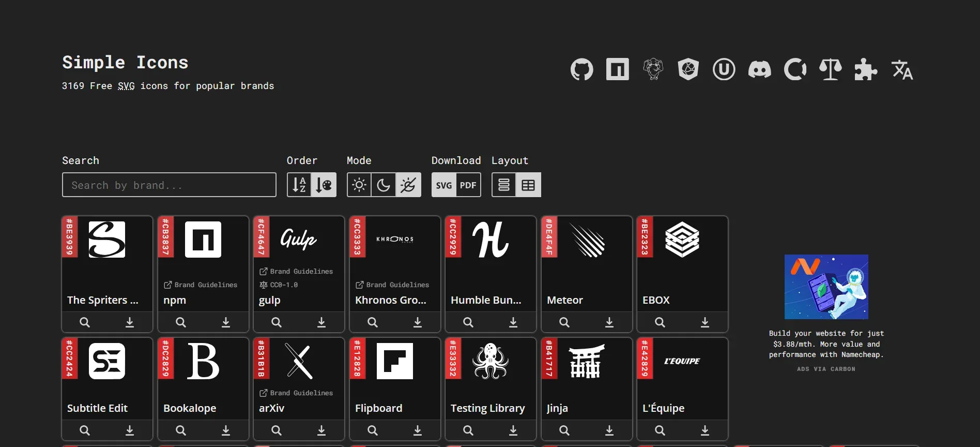Copy npm color #CB3837
Viewport: 980px width, 447px height.
coord(166,237)
